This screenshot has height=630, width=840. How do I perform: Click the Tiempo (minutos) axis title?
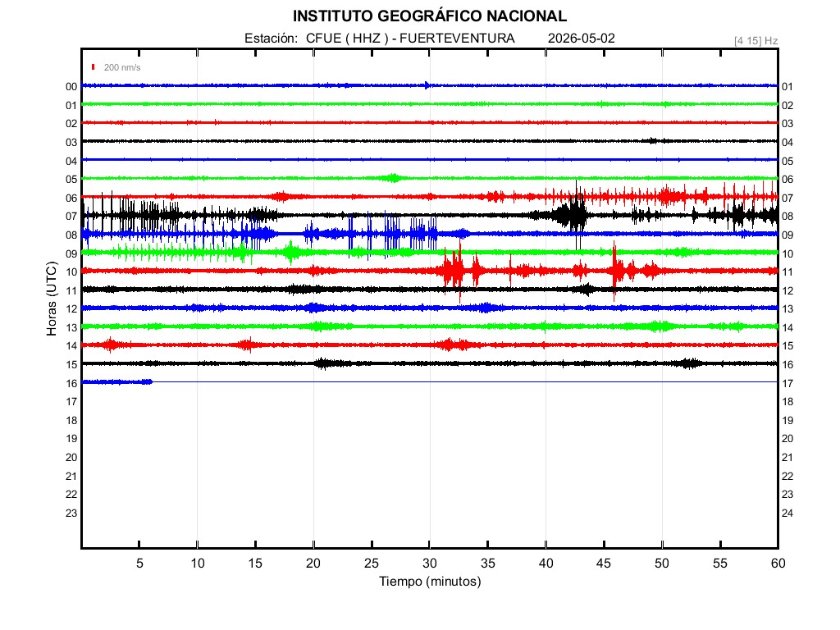(x=430, y=582)
